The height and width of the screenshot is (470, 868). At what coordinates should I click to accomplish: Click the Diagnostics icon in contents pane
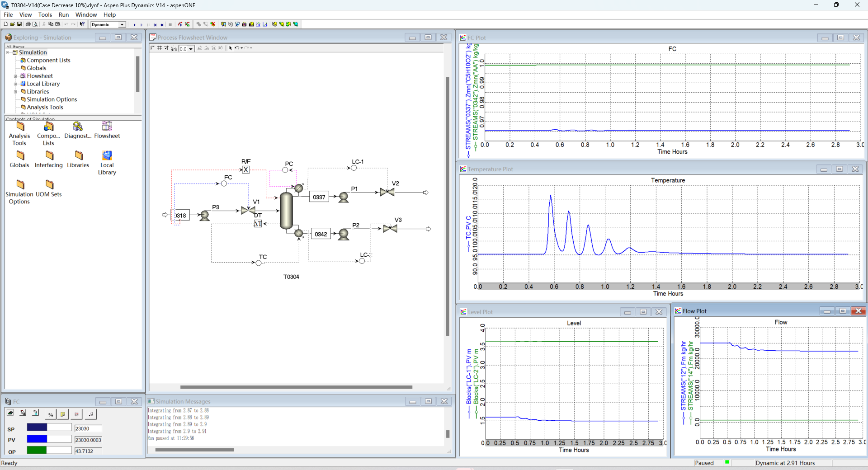(x=78, y=126)
